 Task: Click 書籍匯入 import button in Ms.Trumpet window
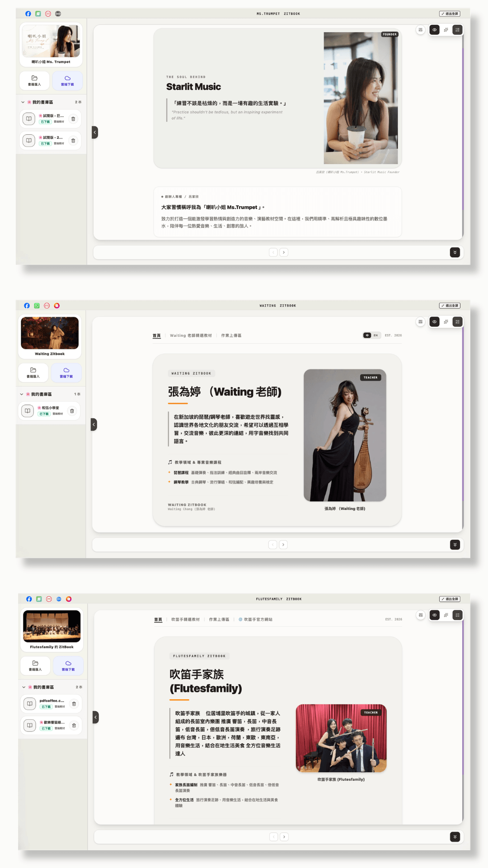tap(34, 80)
